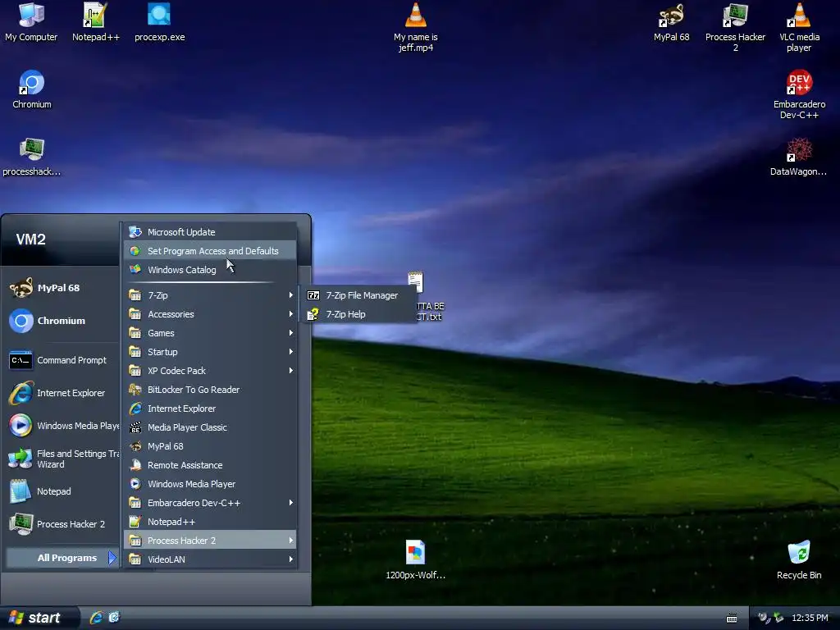The width and height of the screenshot is (840, 630).
Task: Open Internet Explorer in Start menu left pane
Action: [60, 393]
